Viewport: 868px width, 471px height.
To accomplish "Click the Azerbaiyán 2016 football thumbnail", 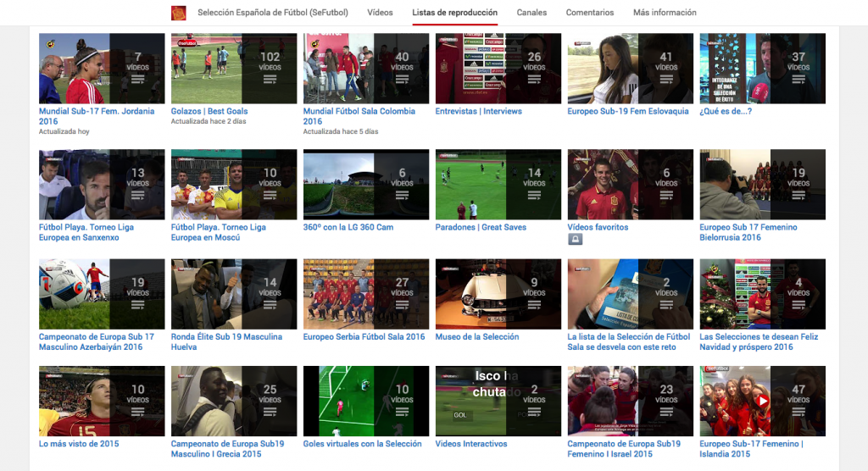I will pyautogui.click(x=102, y=294).
